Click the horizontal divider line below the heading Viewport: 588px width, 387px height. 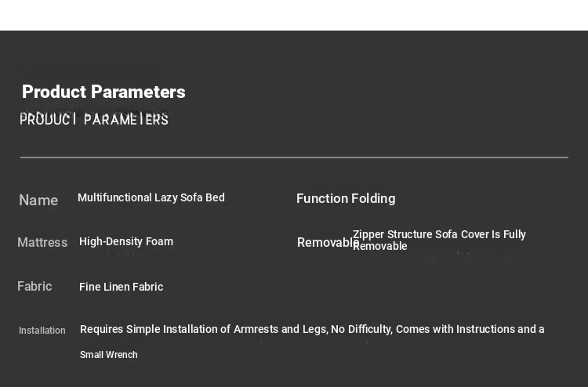pos(294,157)
